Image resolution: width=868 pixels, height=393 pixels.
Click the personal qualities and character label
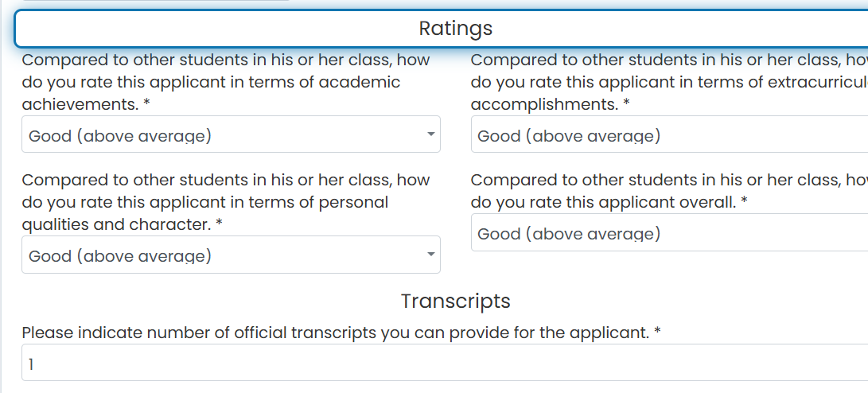pyautogui.click(x=226, y=202)
